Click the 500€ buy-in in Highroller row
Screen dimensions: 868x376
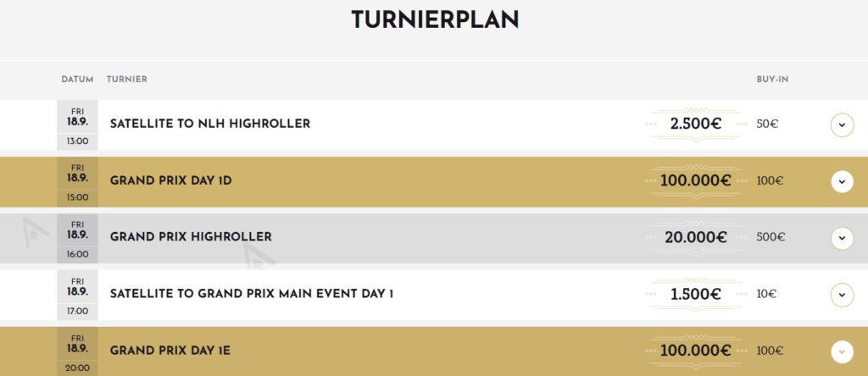[x=771, y=237]
